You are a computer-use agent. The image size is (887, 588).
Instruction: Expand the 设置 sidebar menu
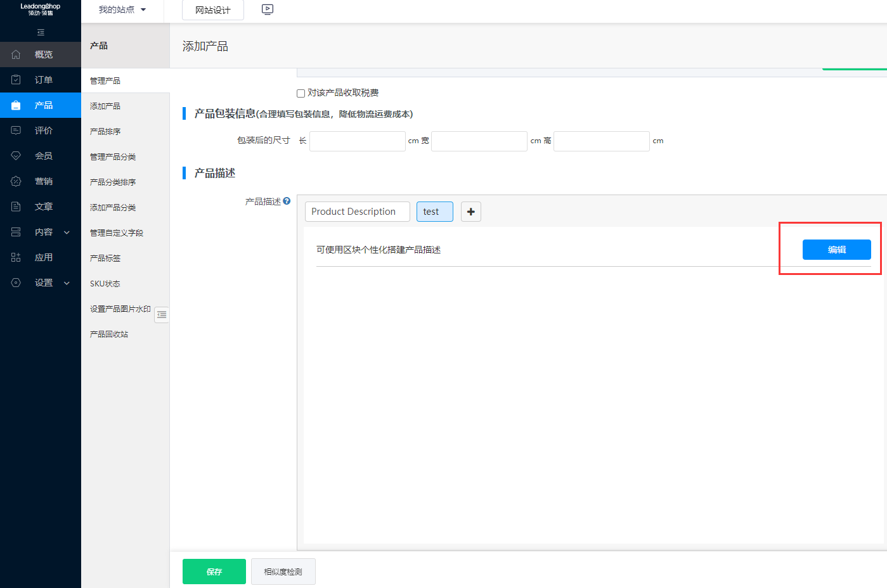(41, 283)
